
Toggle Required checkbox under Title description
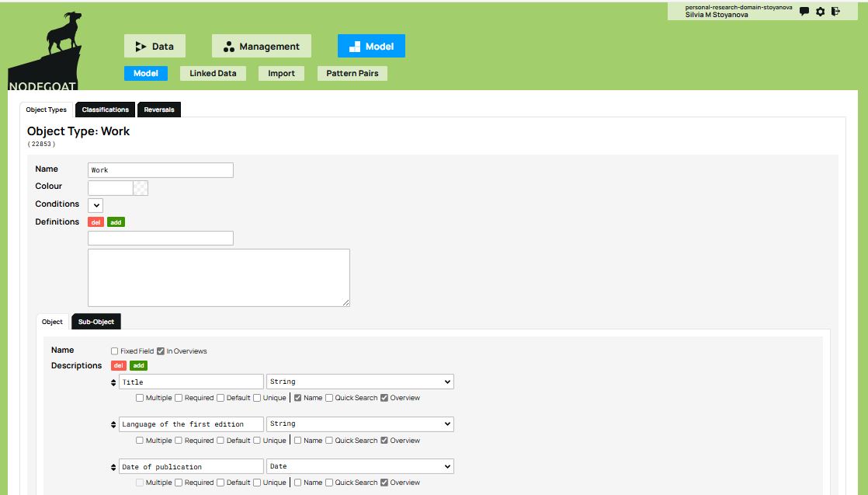click(x=179, y=398)
